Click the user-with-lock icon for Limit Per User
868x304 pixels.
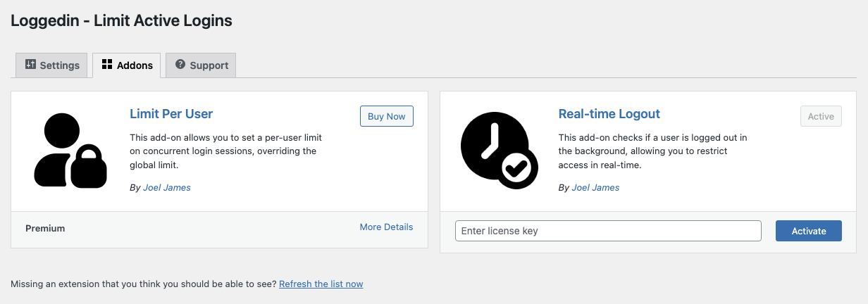(70, 151)
